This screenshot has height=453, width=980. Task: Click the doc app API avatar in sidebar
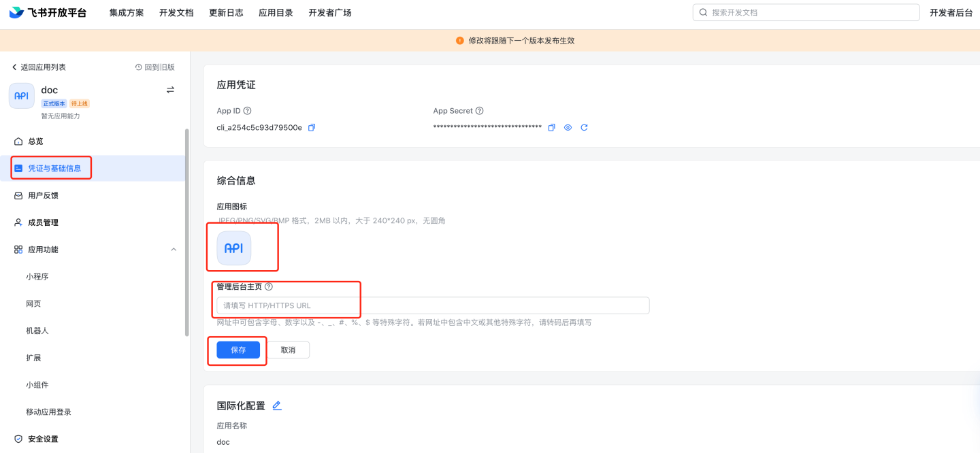(22, 96)
